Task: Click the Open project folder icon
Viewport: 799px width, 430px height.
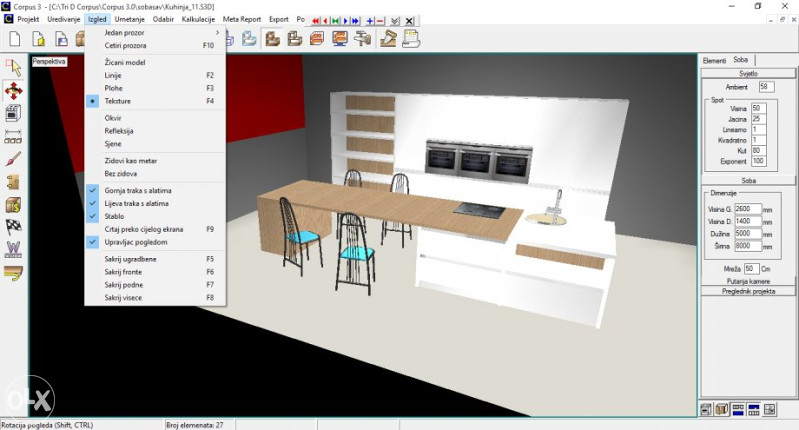Action: pos(38,39)
